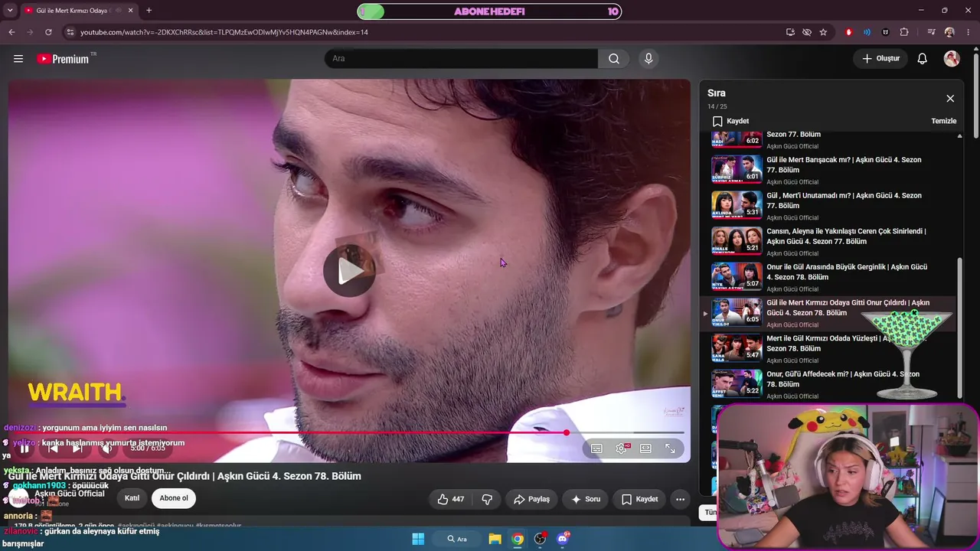The height and width of the screenshot is (551, 980).
Task: Reload the page in Chrome
Action: [48, 32]
